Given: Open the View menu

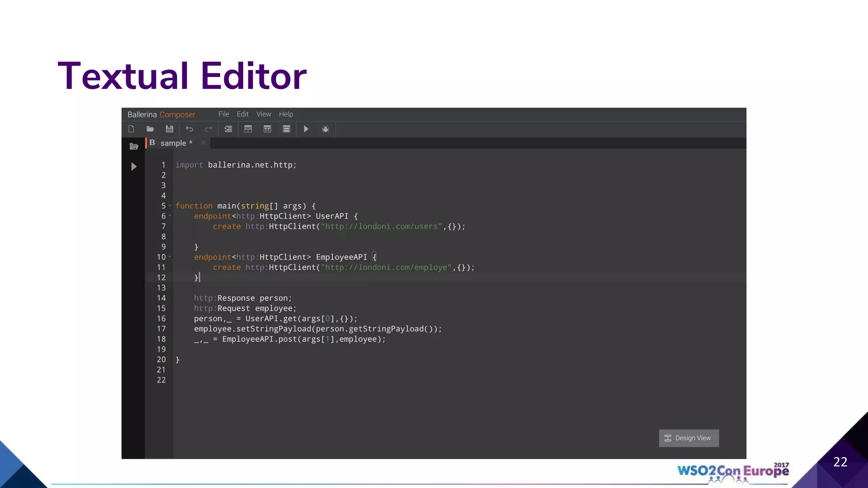Looking at the screenshot, I should [x=264, y=114].
